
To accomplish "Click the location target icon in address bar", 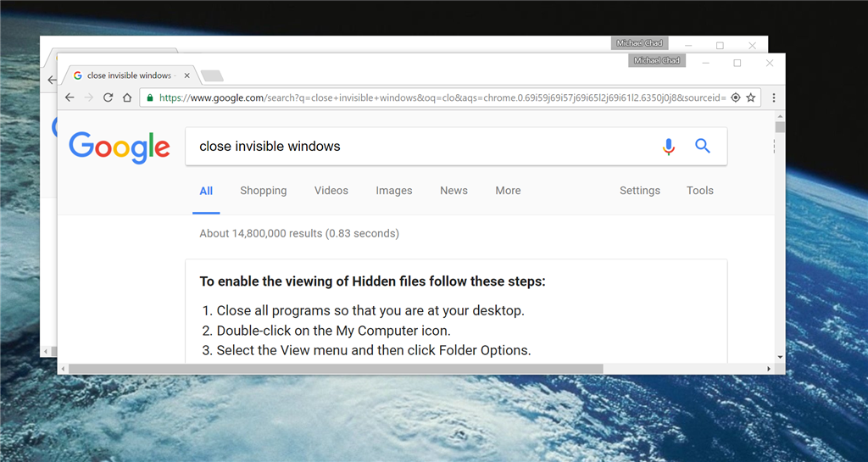I will point(735,97).
